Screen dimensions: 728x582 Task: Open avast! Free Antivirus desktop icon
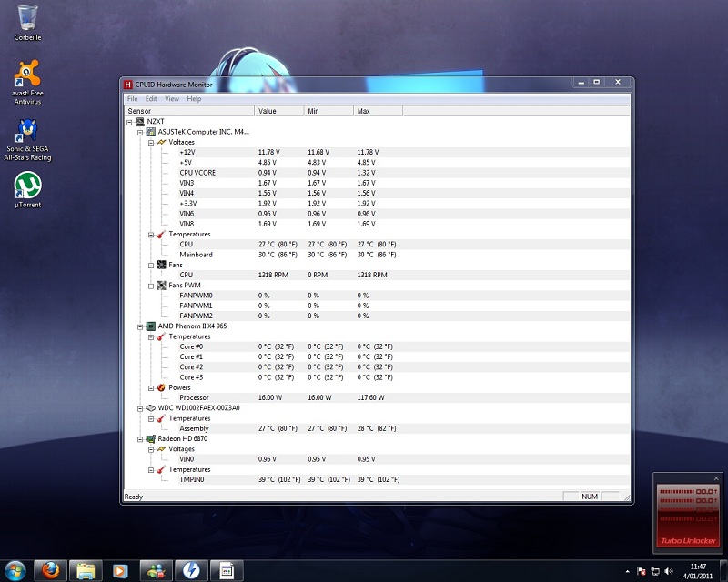point(28,73)
